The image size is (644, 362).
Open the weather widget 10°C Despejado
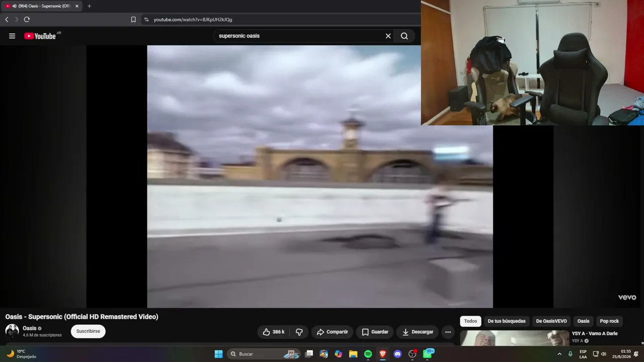21,354
